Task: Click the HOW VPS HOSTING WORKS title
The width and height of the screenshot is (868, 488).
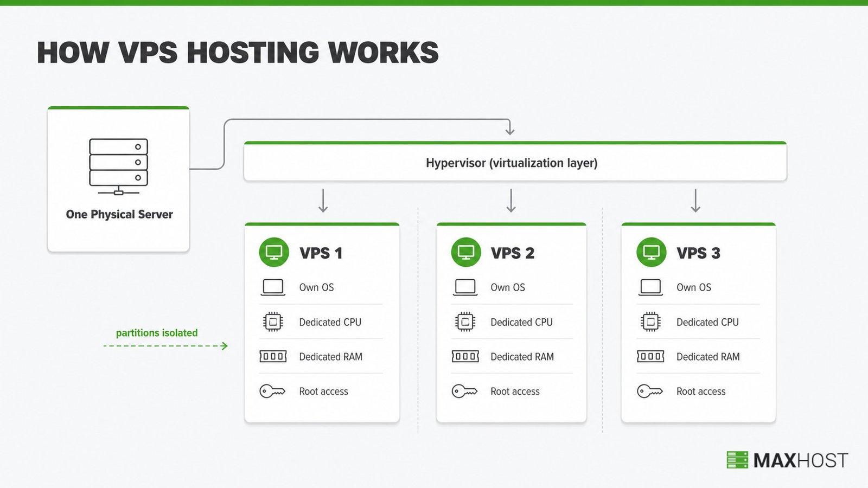Action: coord(238,53)
